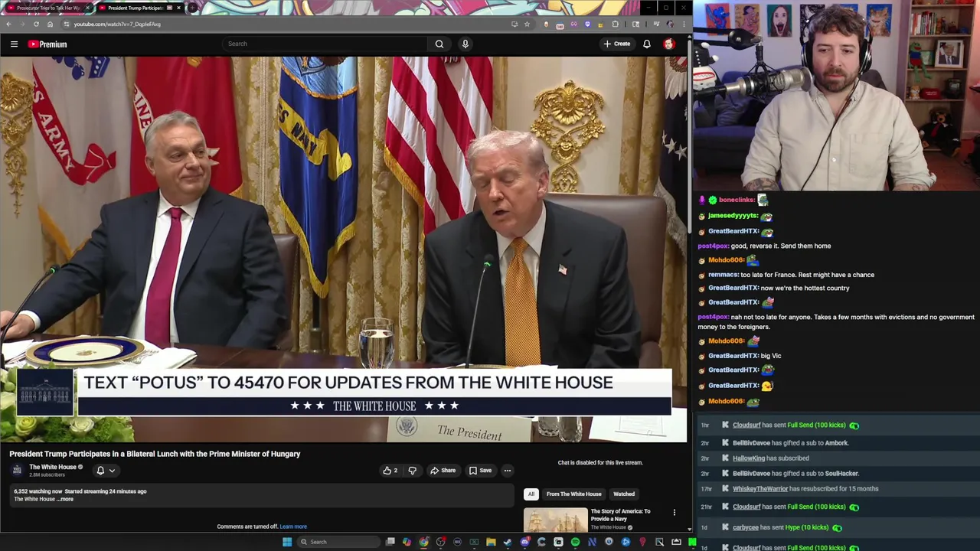Focus the YouTube Search input field
Image resolution: width=980 pixels, height=551 pixels.
pyautogui.click(x=325, y=44)
